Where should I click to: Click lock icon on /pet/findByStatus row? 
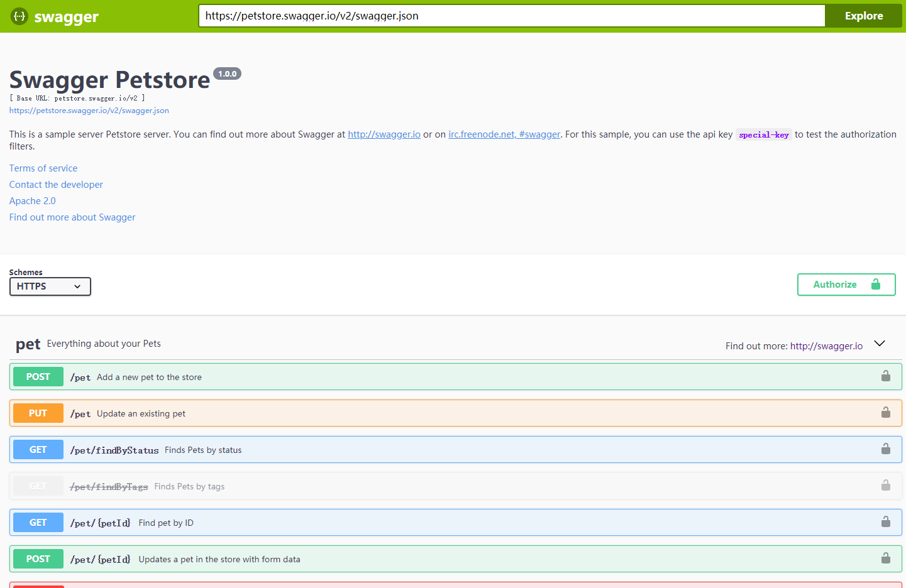(x=885, y=449)
